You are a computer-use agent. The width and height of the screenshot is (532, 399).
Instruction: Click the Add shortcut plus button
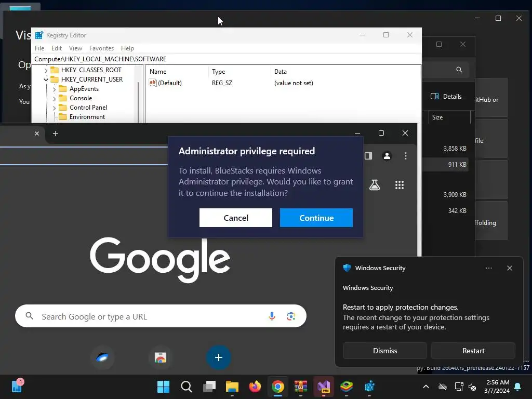(219, 357)
